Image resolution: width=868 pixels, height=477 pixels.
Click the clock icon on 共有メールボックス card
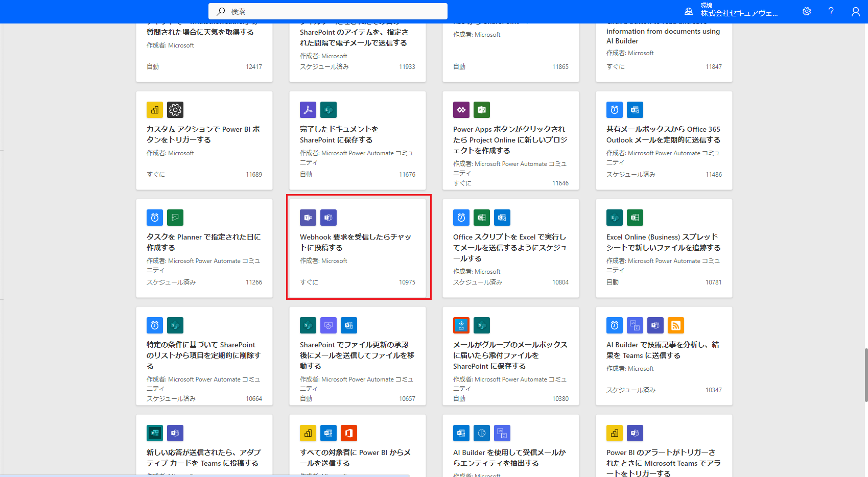tap(615, 110)
